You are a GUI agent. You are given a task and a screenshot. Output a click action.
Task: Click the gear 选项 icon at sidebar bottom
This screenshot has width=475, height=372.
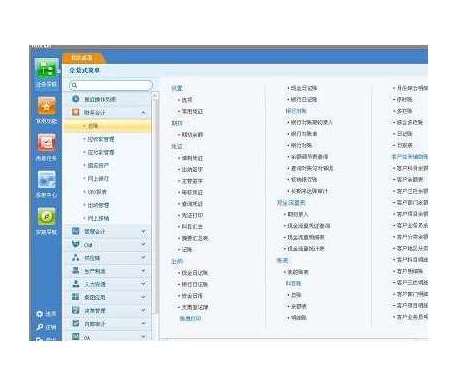point(40,314)
